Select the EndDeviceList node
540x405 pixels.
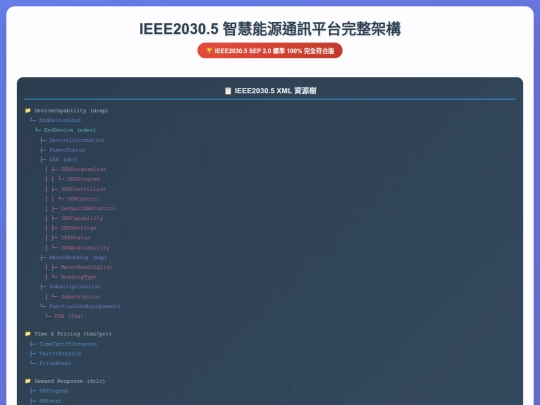point(60,120)
